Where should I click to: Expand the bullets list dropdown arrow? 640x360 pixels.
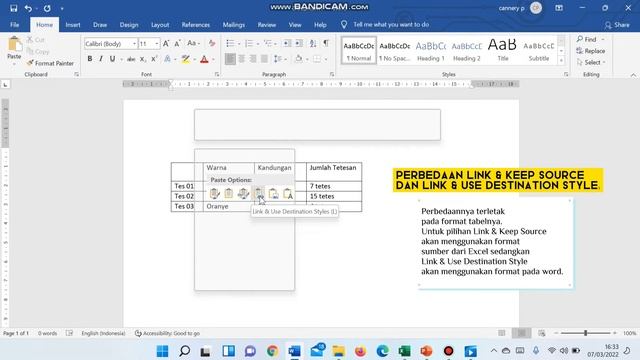pos(239,44)
